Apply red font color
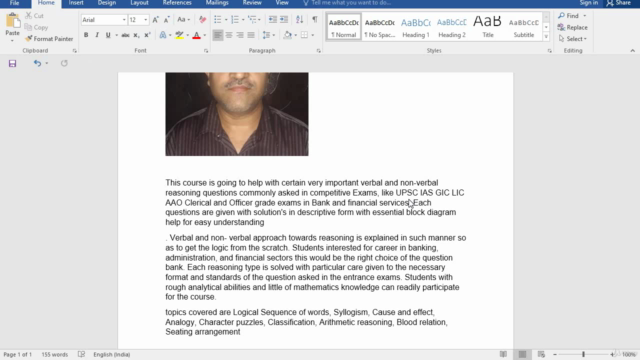This screenshot has height=360, width=640. pyautogui.click(x=196, y=36)
